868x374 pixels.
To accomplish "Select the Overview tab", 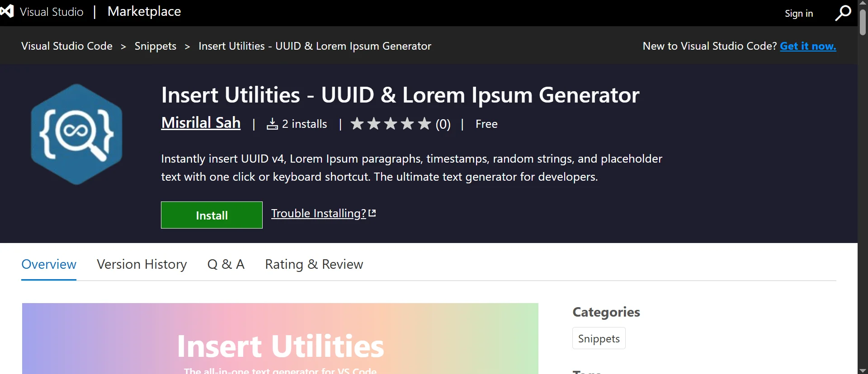I will [49, 264].
